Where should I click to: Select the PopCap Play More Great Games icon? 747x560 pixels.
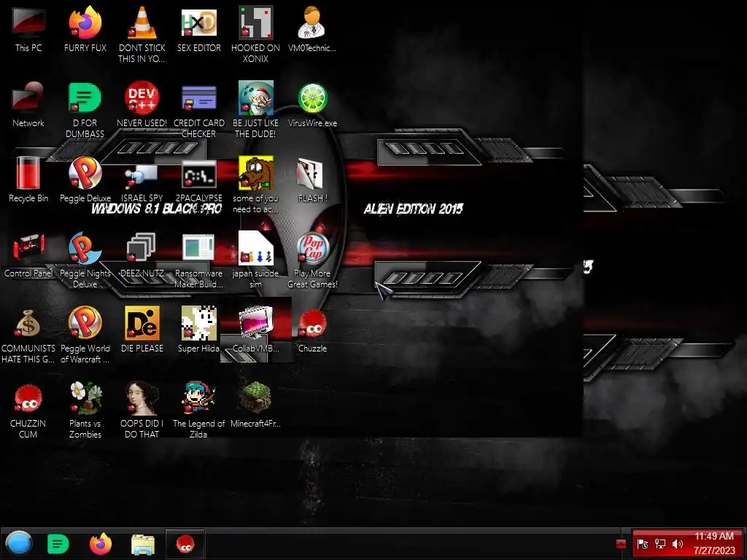pos(312,260)
